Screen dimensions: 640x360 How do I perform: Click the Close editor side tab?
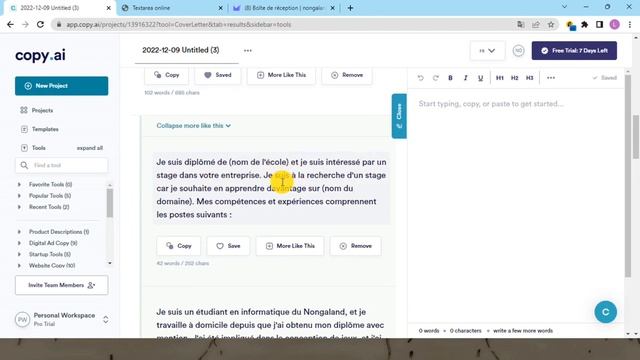coord(399,116)
